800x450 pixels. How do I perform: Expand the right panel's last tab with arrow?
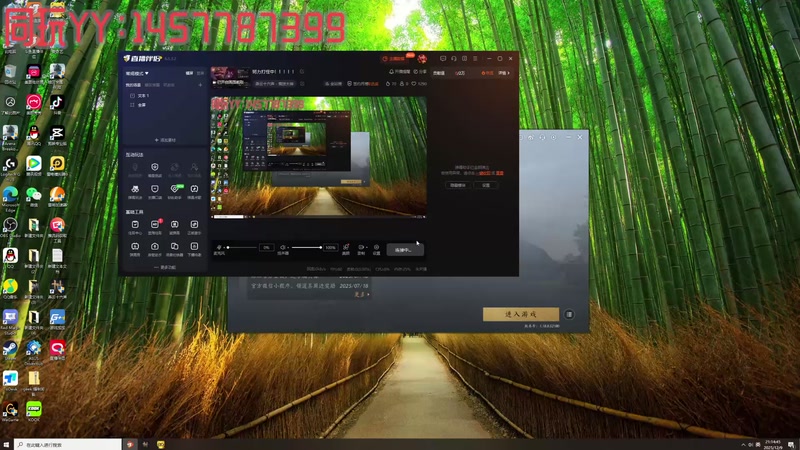504,73
